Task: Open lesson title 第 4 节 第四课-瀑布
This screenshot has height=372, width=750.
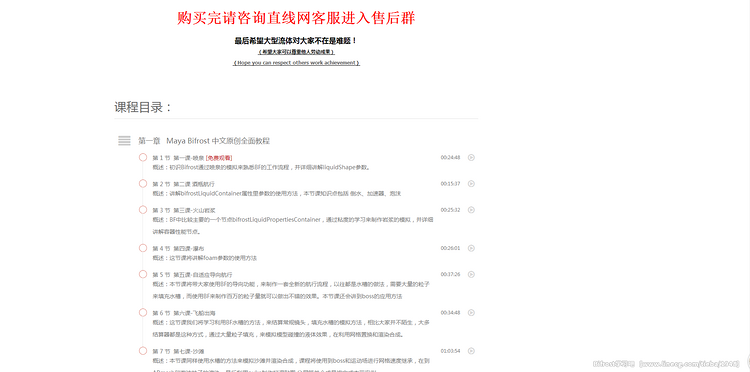Action: 178,249
